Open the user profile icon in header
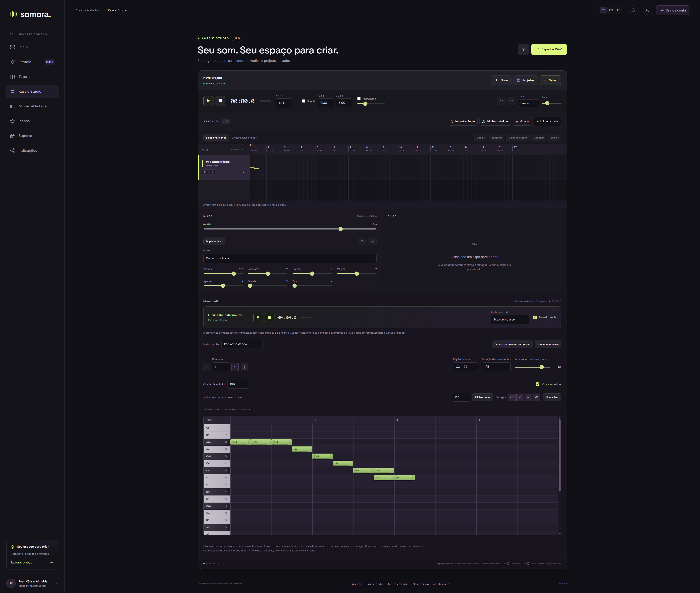This screenshot has width=700, height=593. (x=647, y=10)
